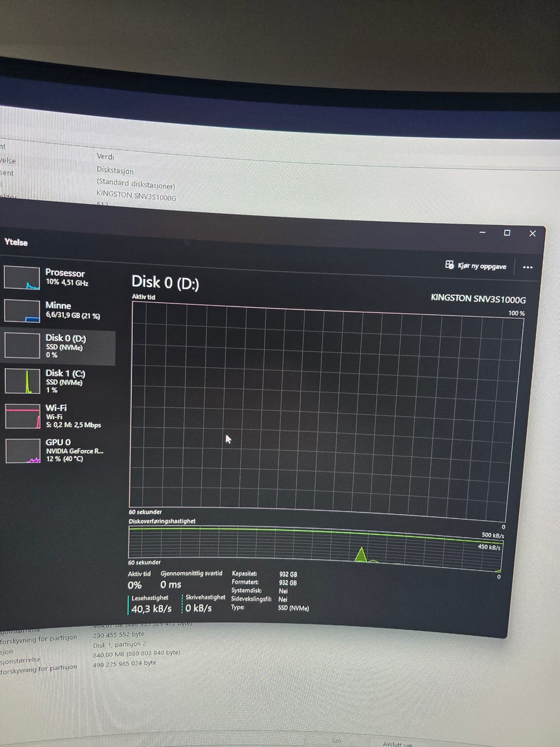Viewport: 560px width, 747px height.
Task: Minimize the Task Manager window
Action: pos(482,232)
